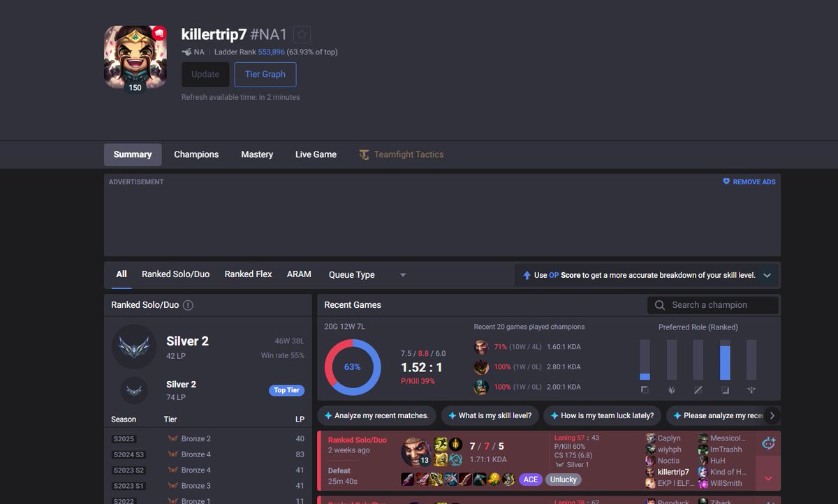This screenshot has height=504, width=838.
Task: Click the Silver 2 Solo/Duo rank emblem
Action: [x=134, y=347]
